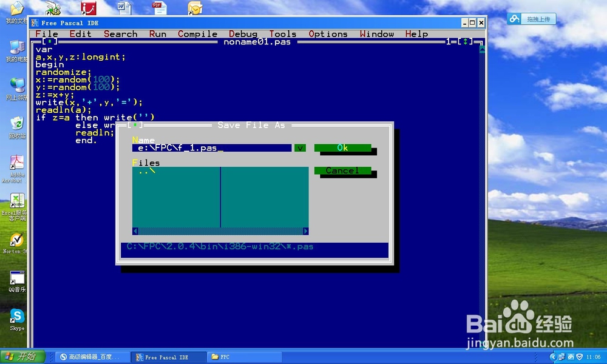Click the Ok button in Save File As
The image size is (607, 364).
pos(342,148)
